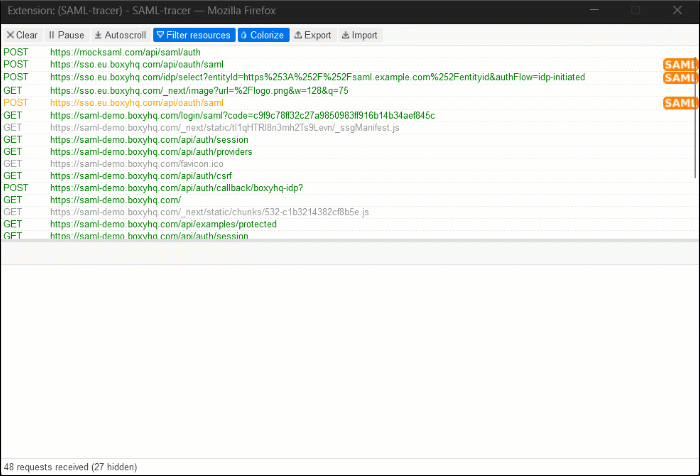Toggle Filter resources button
Screen dimensions: 700x476
(x=194, y=35)
